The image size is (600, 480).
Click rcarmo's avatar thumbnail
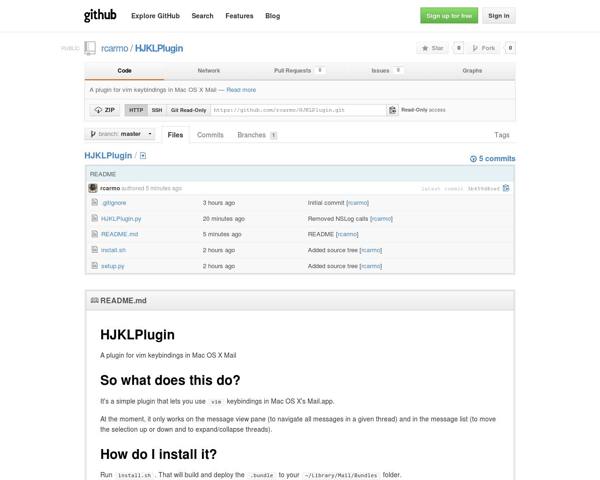(x=93, y=188)
